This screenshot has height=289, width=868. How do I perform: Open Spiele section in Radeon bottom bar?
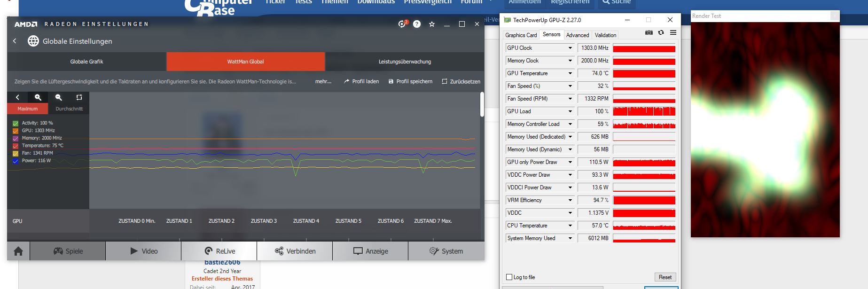68,251
